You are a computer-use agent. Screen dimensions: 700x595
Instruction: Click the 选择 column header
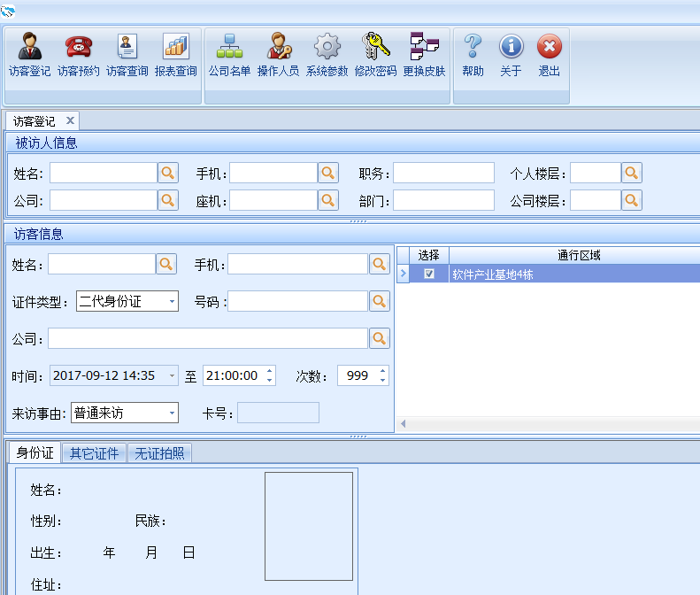[428, 255]
